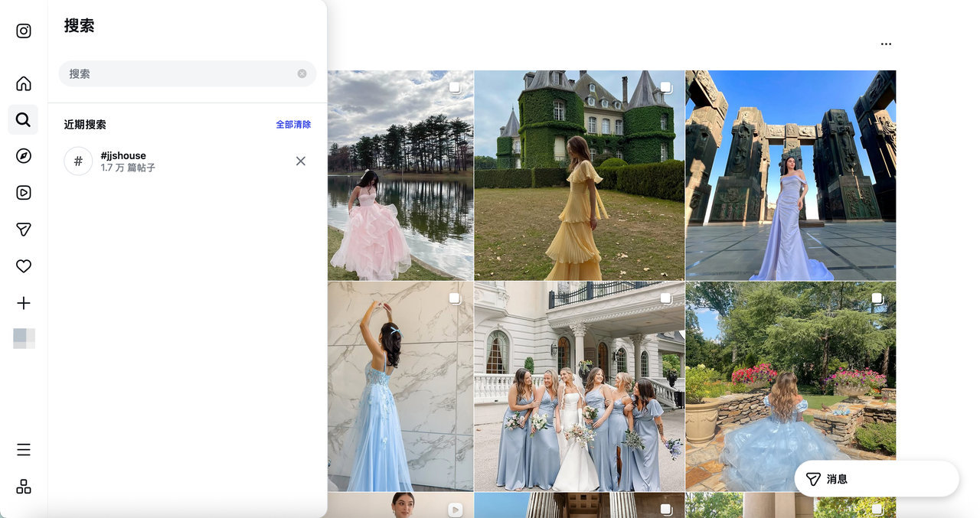Open the bridesmaids wedding group post
This screenshot has height=518, width=980.
tap(579, 386)
